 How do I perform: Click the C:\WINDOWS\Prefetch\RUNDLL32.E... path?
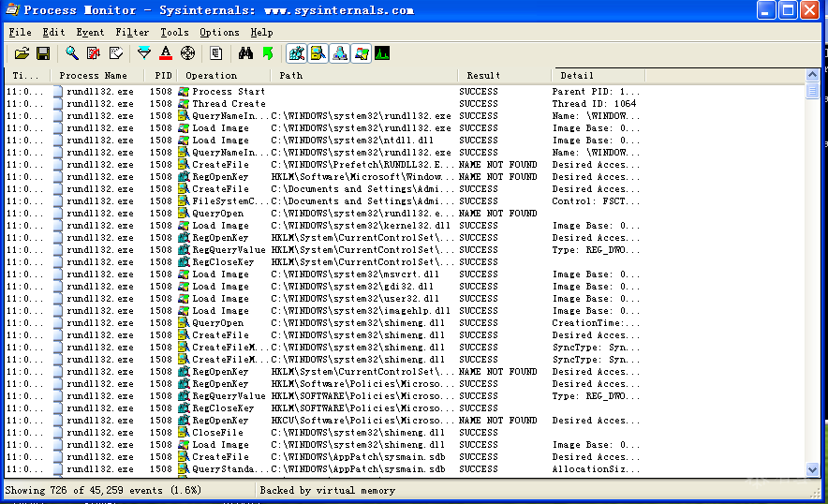pos(362,165)
